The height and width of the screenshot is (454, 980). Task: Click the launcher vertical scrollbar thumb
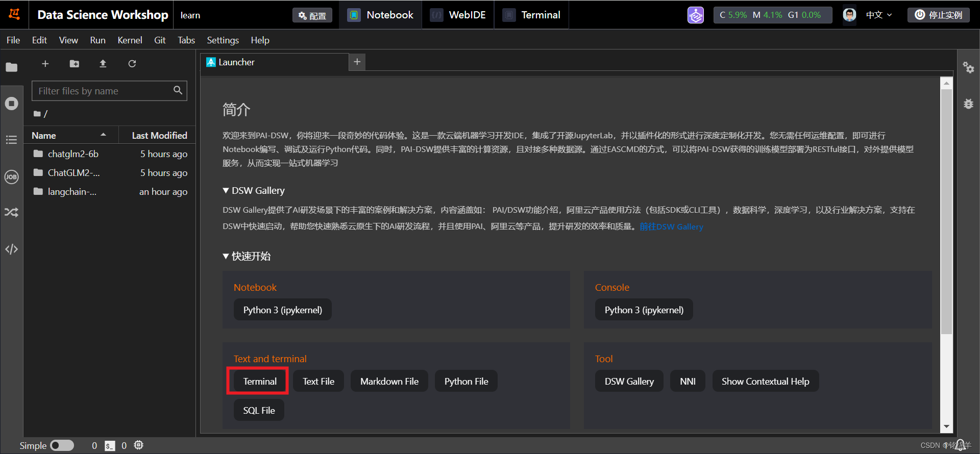point(946,212)
